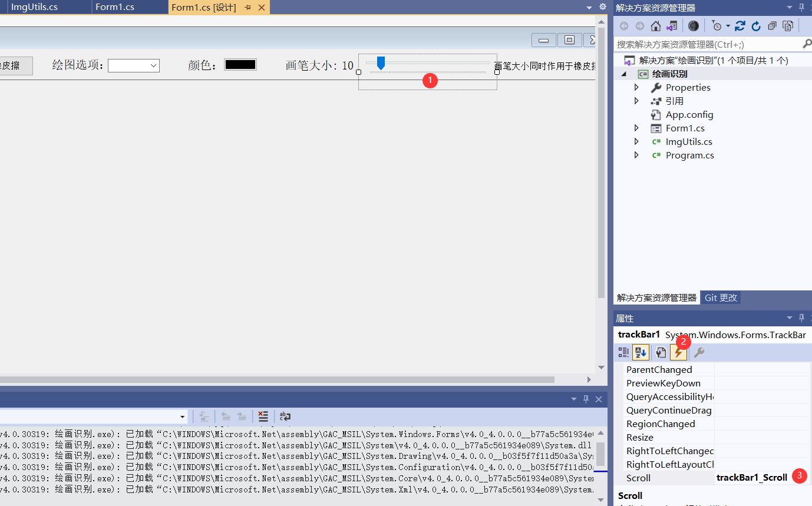This screenshot has width=812, height=506.
Task: Click the round grid filter icon in Solution Explorer
Action: [694, 26]
